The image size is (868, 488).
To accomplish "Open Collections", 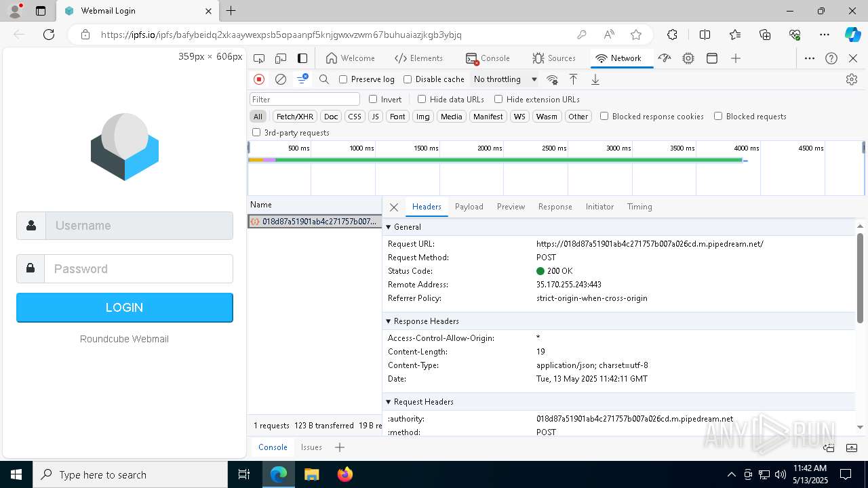I will pyautogui.click(x=765, y=35).
